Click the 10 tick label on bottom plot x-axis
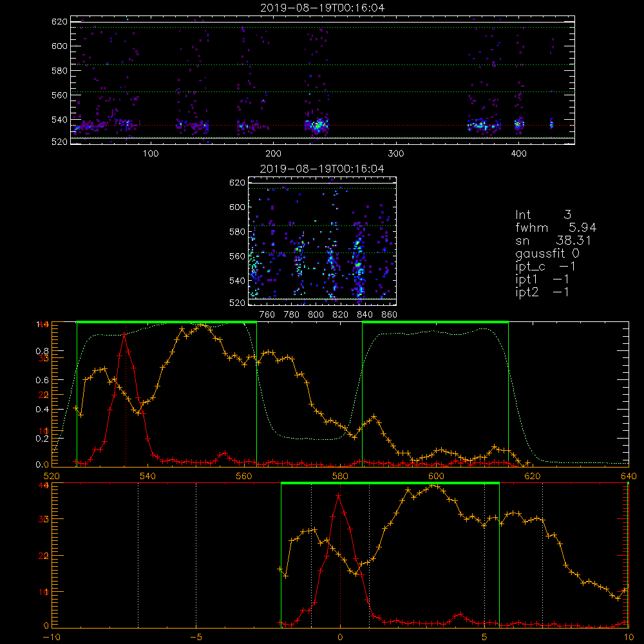The height and width of the screenshot is (644, 644). (629, 637)
